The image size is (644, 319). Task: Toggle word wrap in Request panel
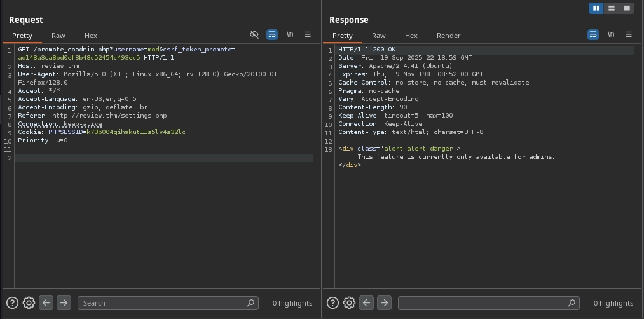(x=272, y=34)
